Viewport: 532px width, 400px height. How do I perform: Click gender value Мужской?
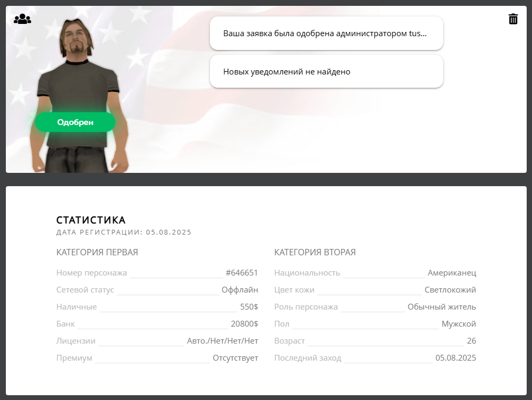459,323
